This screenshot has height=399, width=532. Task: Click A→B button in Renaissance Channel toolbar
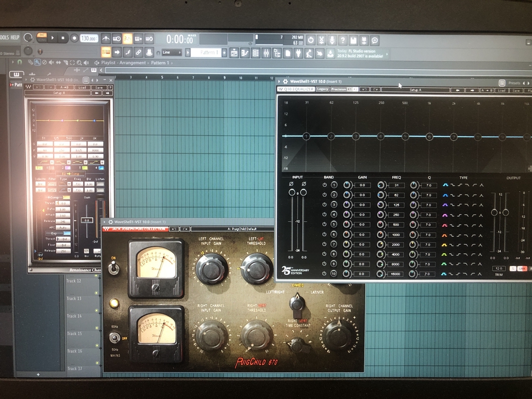[64, 87]
